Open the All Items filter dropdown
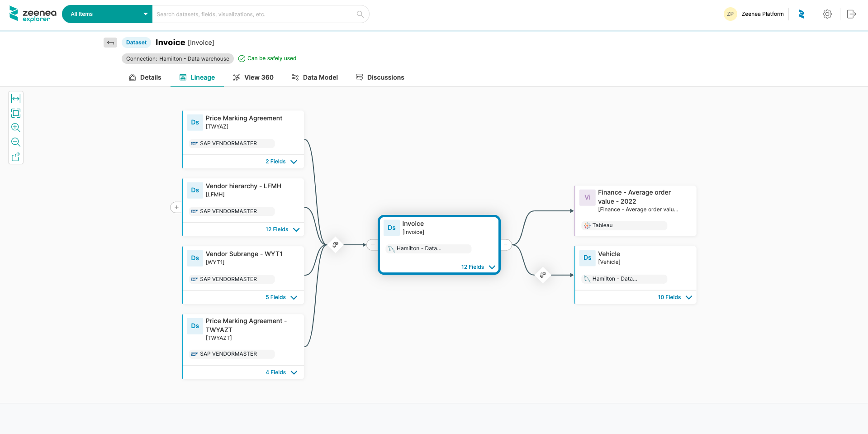This screenshot has height=434, width=868. 107,14
